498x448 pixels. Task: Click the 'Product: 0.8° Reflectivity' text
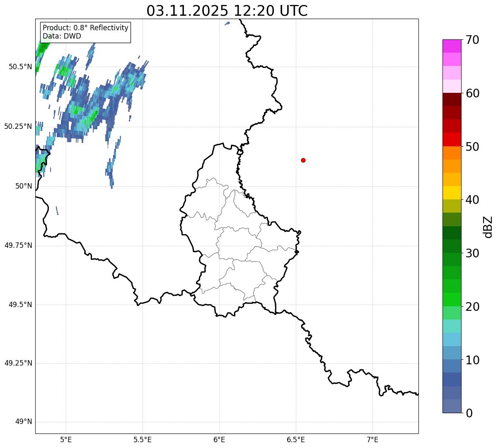point(85,28)
